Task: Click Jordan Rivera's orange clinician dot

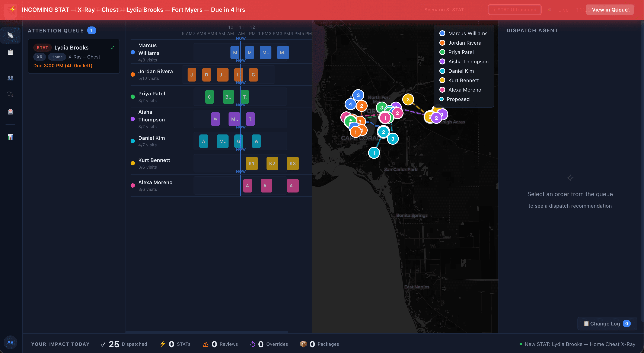Action: click(133, 74)
